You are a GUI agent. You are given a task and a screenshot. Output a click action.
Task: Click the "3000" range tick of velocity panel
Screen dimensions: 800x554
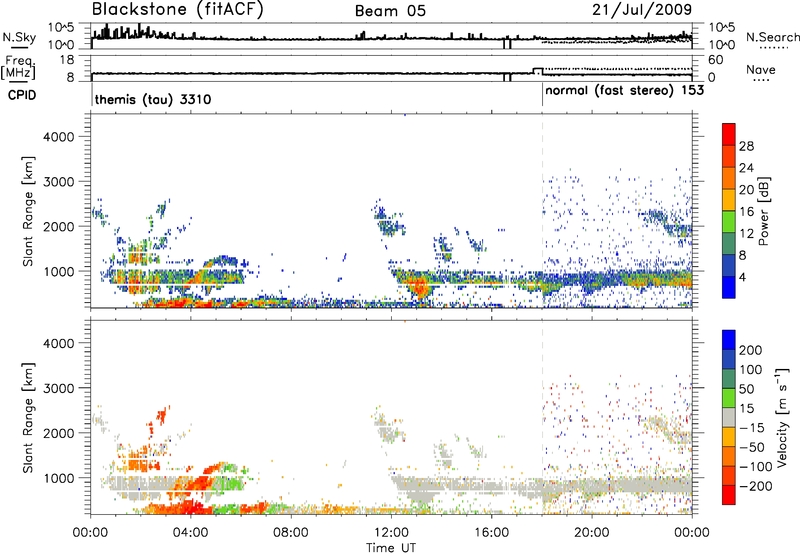pos(58,388)
